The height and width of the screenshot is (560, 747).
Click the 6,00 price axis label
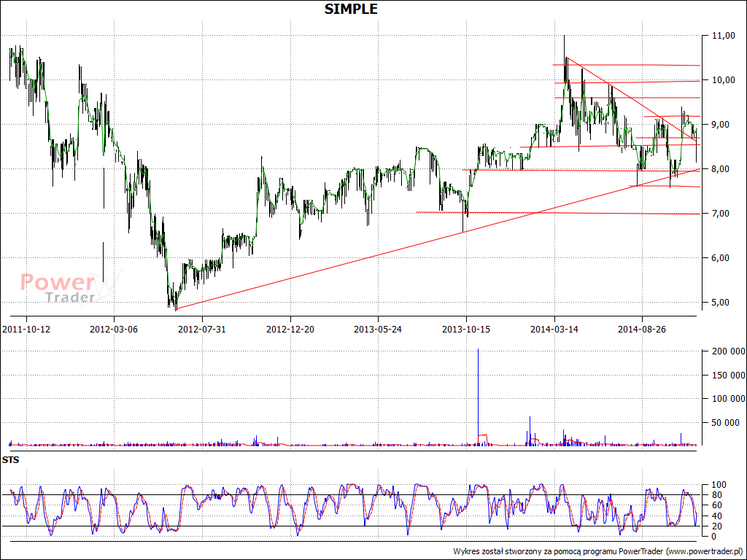point(719,258)
